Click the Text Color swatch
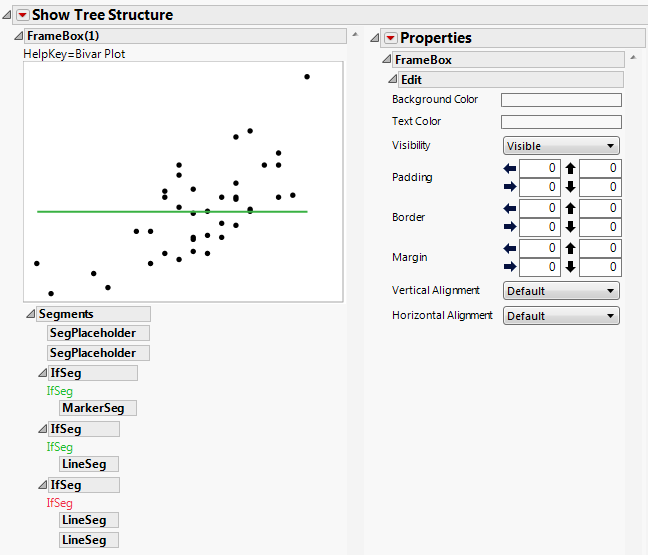 point(561,122)
